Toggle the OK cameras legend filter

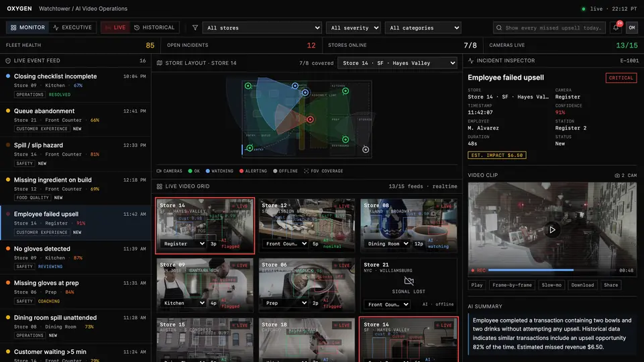(194, 171)
